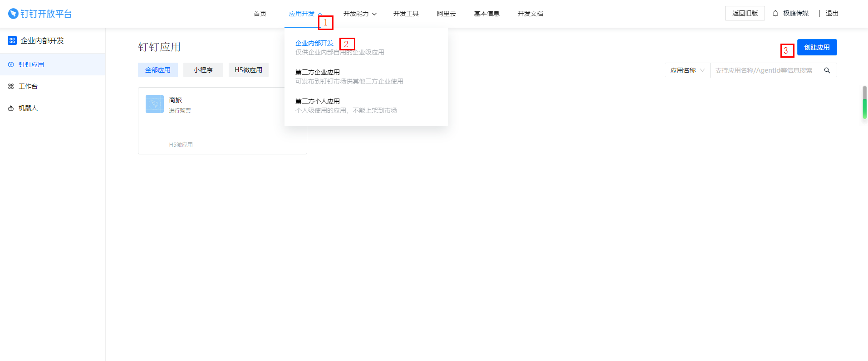Open 开发工具 in the top navigation

pos(406,14)
